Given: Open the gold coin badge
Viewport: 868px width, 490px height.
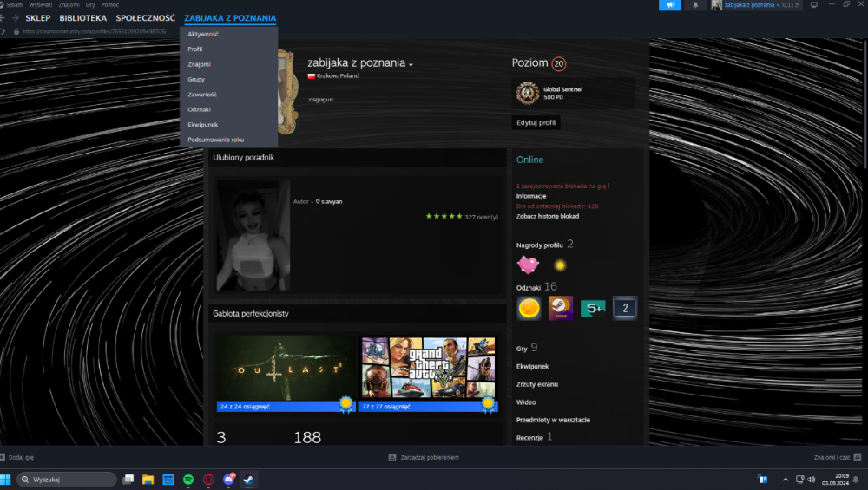Looking at the screenshot, I should point(529,308).
